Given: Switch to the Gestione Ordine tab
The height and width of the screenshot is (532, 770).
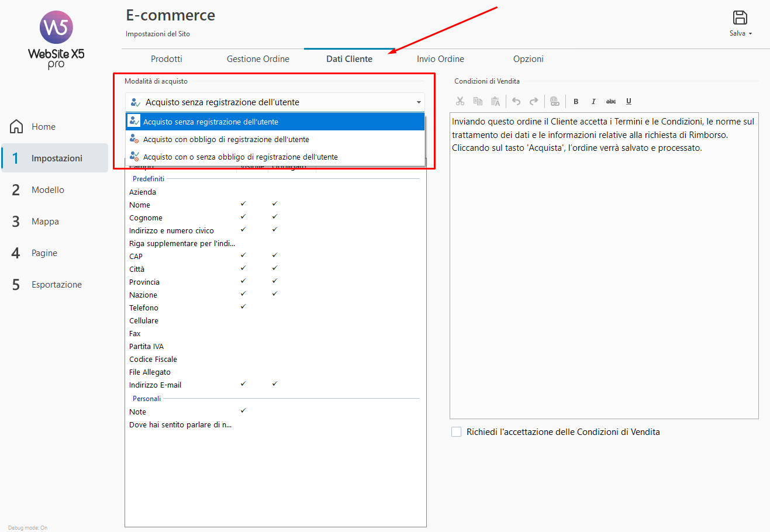Looking at the screenshot, I should (258, 59).
